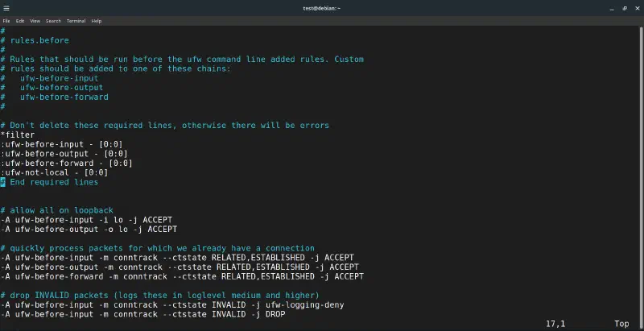This screenshot has height=331, width=644.
Task: Click the INVALID -j ufw-logging-deny rule line
Action: pos(172,304)
